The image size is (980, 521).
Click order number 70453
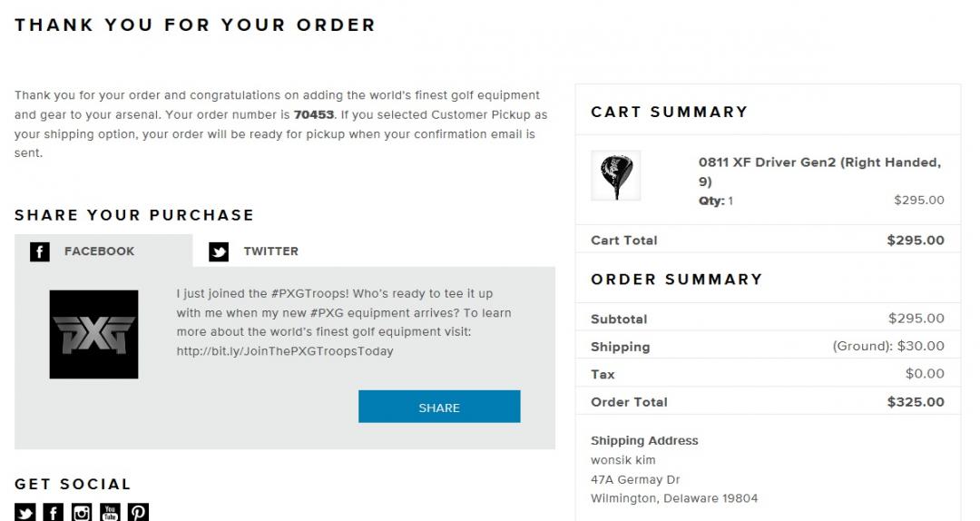[314, 115]
